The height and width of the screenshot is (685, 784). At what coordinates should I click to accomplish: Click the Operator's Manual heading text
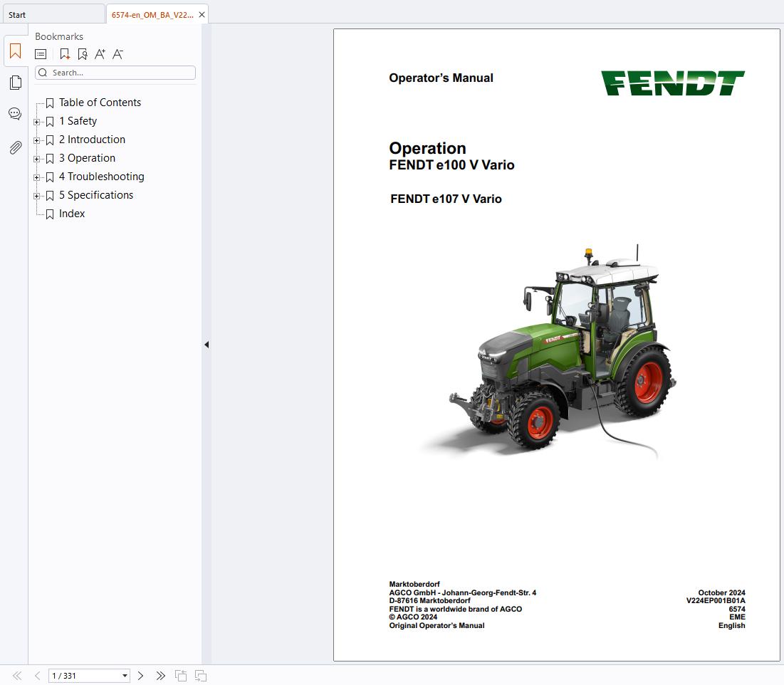point(441,78)
